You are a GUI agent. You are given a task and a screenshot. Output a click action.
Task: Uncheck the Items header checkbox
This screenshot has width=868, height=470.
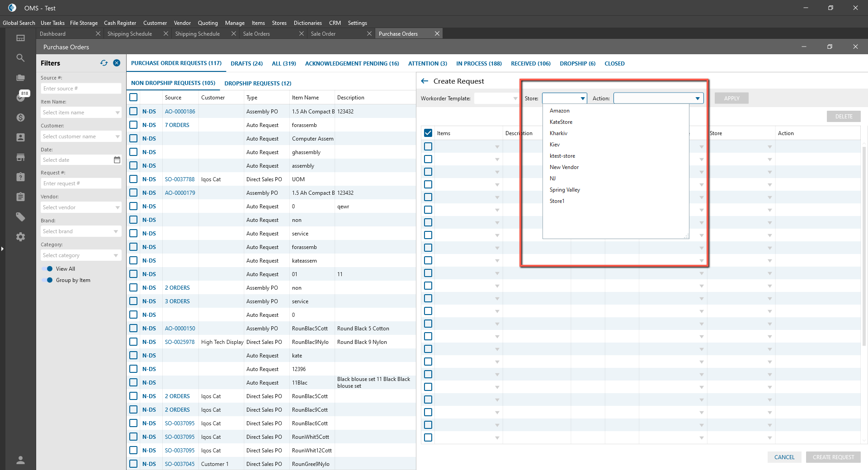coord(428,133)
